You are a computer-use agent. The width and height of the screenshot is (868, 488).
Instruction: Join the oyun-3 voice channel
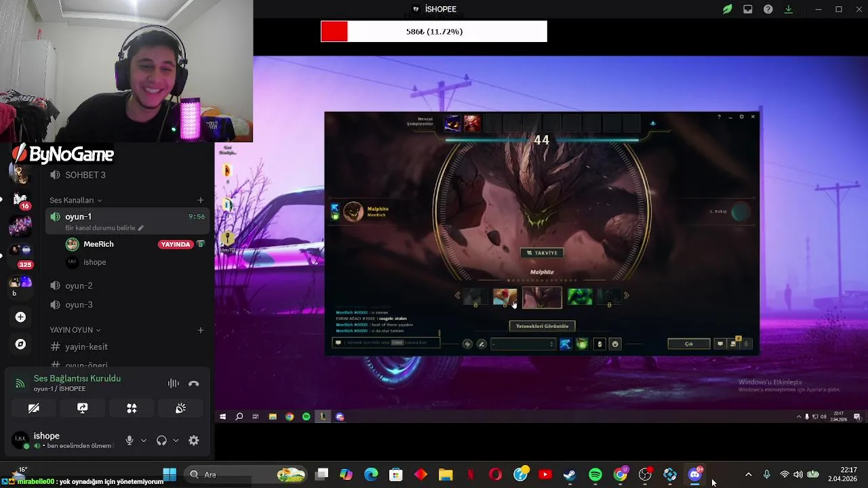(126, 304)
